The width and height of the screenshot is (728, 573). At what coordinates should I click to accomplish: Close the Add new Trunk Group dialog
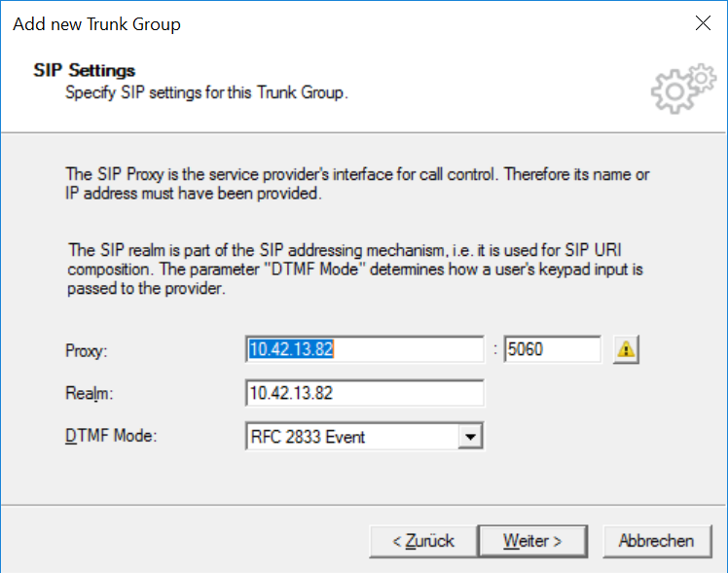pos(703,22)
